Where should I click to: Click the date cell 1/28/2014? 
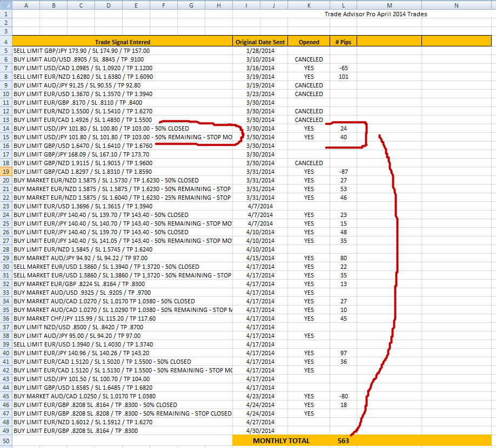260,51
